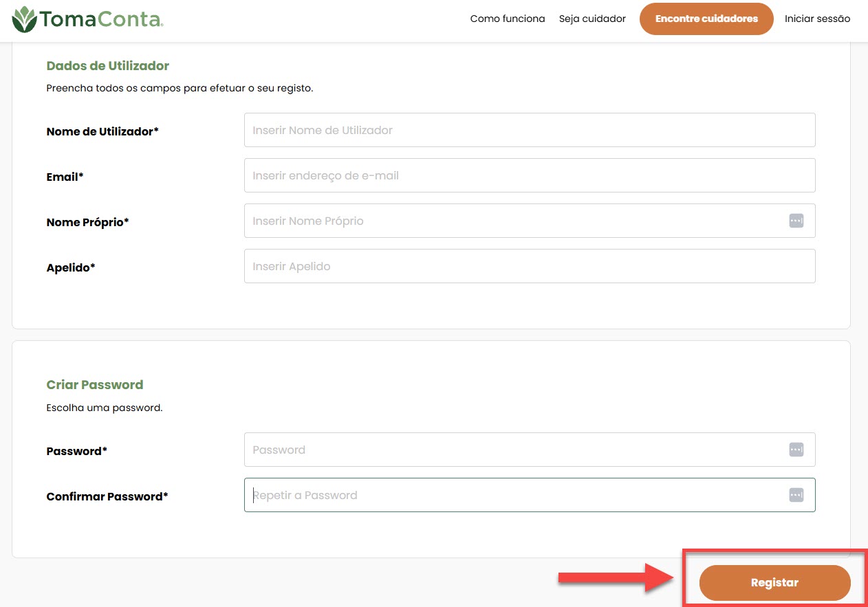
Task: Click the Encontre cuidadores button
Action: pos(706,19)
